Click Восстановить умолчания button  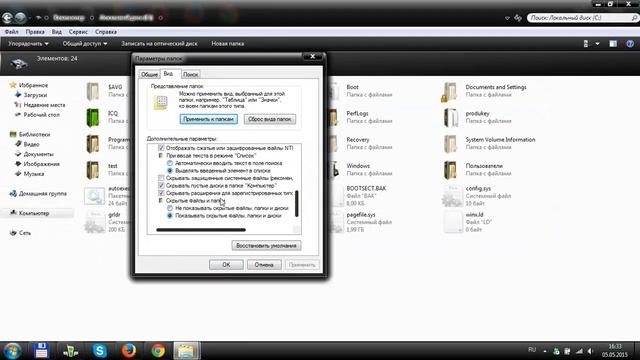267,246
